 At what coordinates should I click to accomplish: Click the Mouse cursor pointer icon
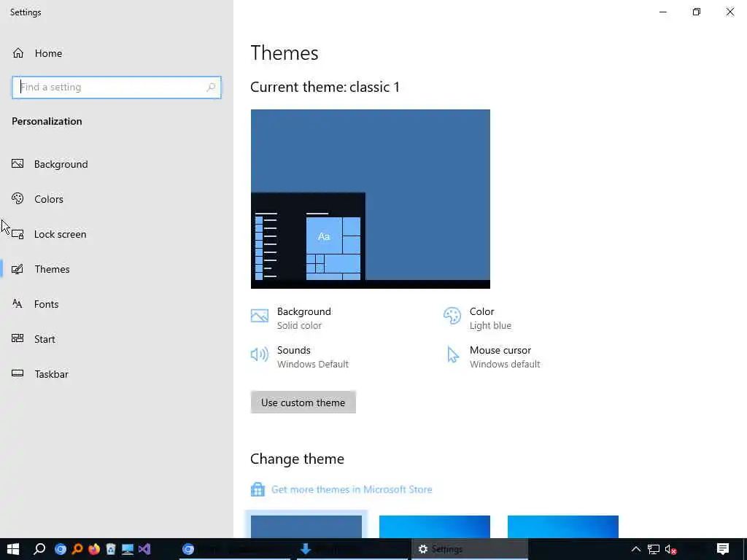click(452, 355)
